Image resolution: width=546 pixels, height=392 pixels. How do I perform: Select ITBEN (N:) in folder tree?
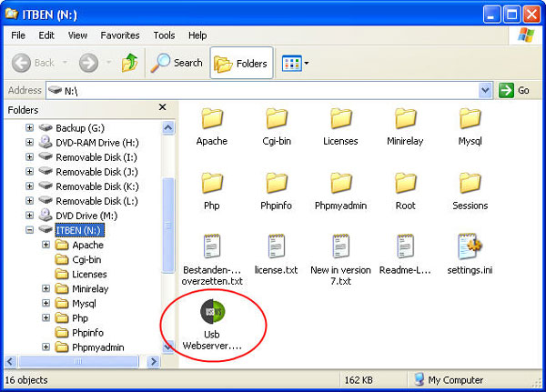79,230
